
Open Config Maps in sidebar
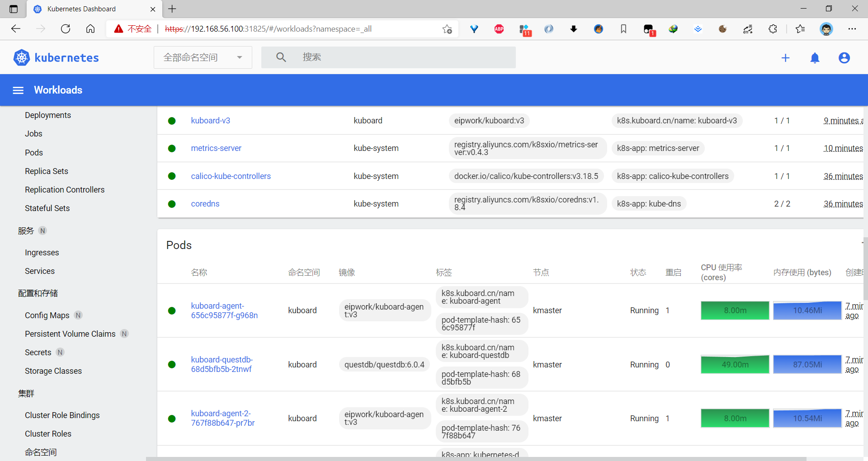[47, 315]
